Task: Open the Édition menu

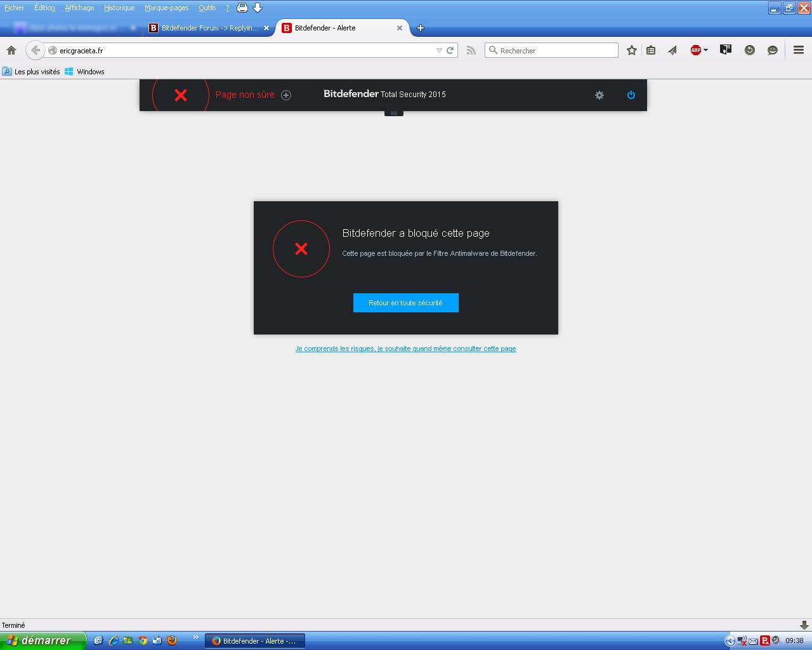Action: pos(44,8)
